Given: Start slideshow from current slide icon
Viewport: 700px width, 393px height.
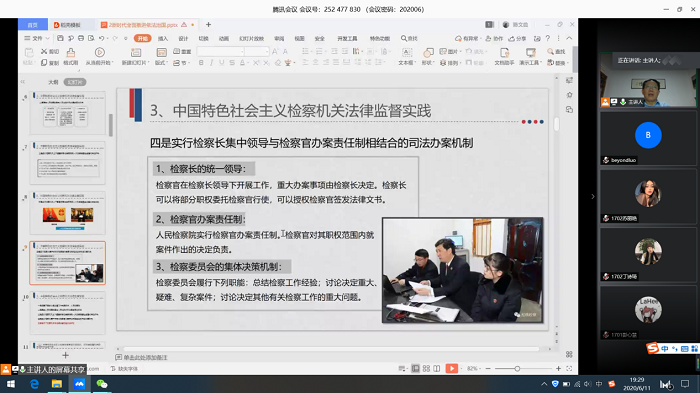Looking at the screenshot, I should tap(100, 53).
